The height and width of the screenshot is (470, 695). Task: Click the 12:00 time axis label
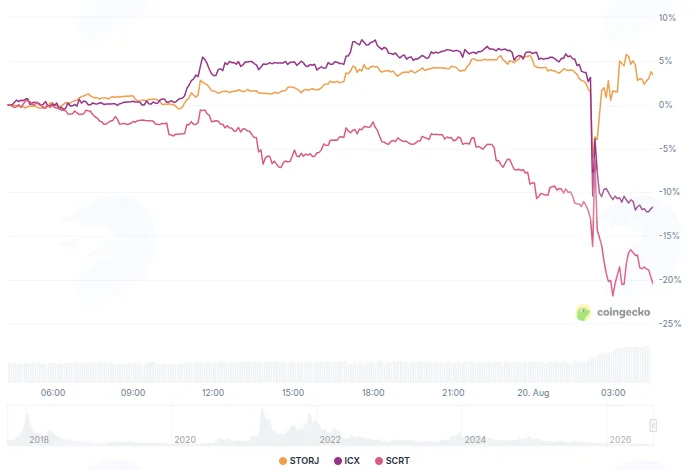tap(213, 393)
